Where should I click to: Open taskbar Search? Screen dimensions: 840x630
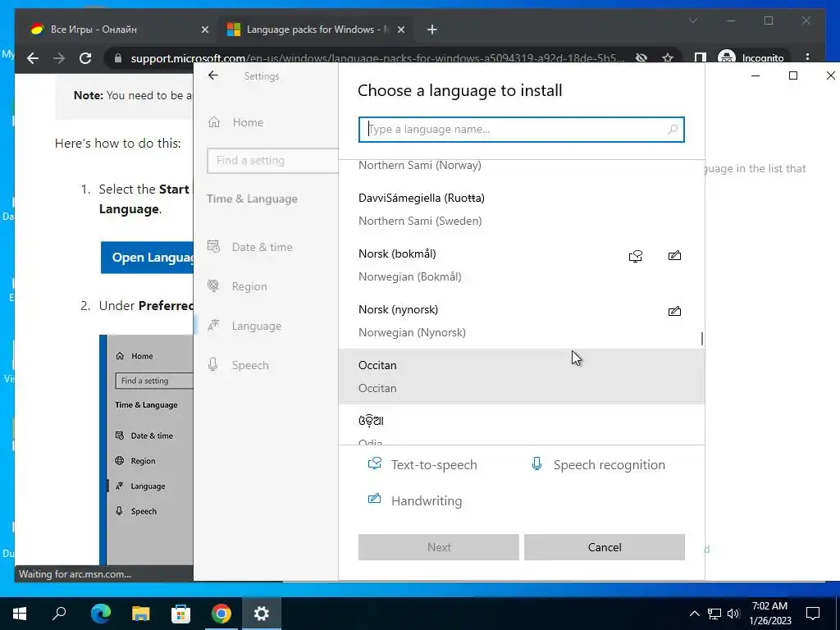click(x=59, y=614)
